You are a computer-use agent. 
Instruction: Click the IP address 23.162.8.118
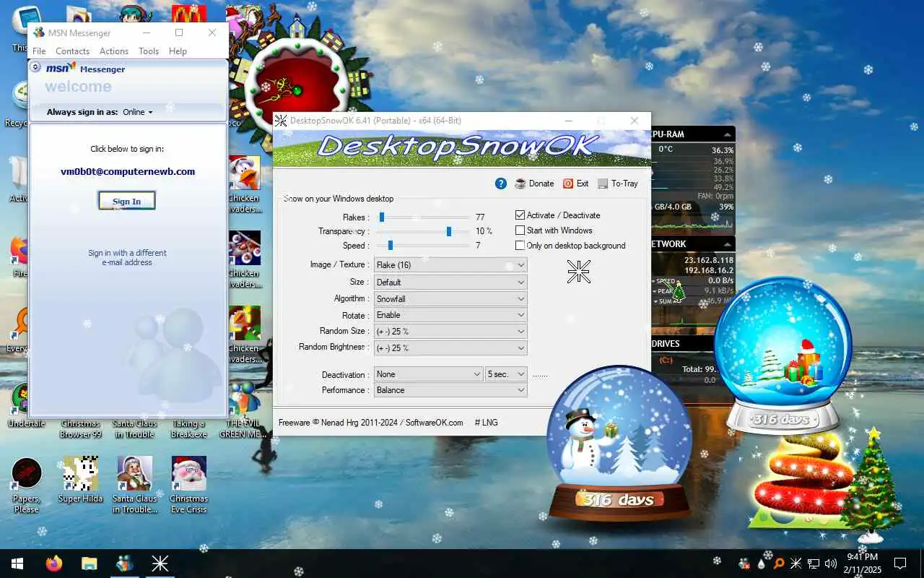coord(709,260)
